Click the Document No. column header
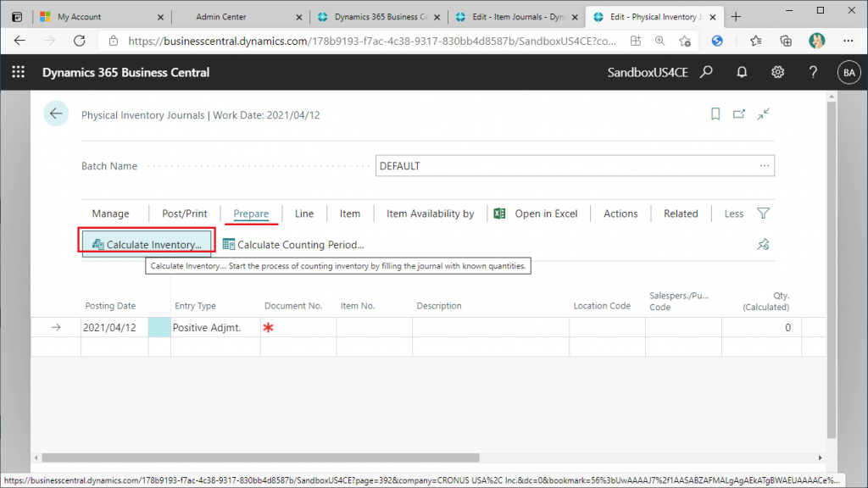The width and height of the screenshot is (868, 488). click(293, 305)
